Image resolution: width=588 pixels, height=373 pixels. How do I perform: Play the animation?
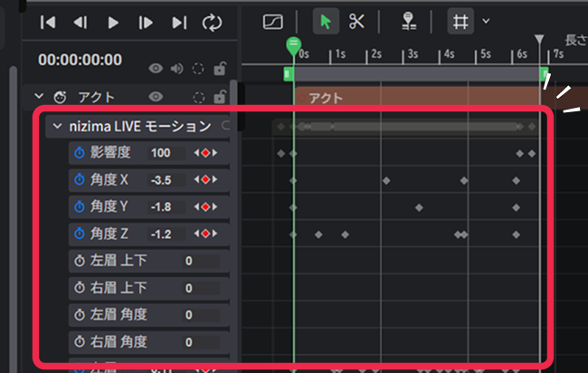(113, 23)
